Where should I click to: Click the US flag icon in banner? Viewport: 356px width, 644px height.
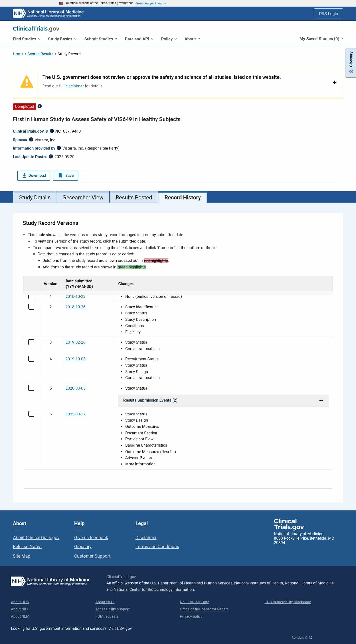pos(61,3)
